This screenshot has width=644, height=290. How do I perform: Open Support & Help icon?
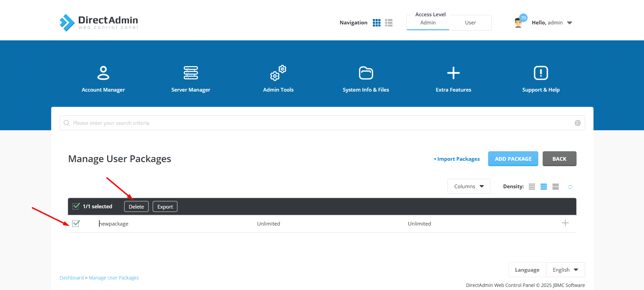tap(541, 73)
